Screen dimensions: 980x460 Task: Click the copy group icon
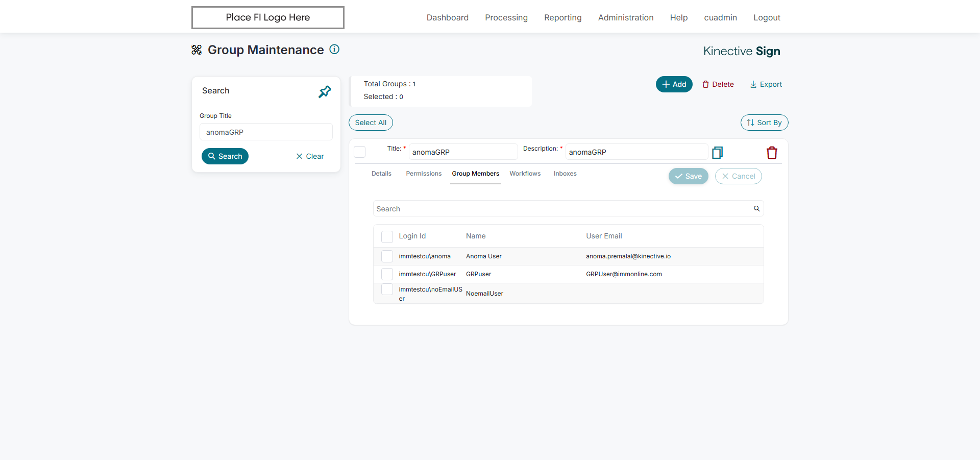[x=717, y=152]
